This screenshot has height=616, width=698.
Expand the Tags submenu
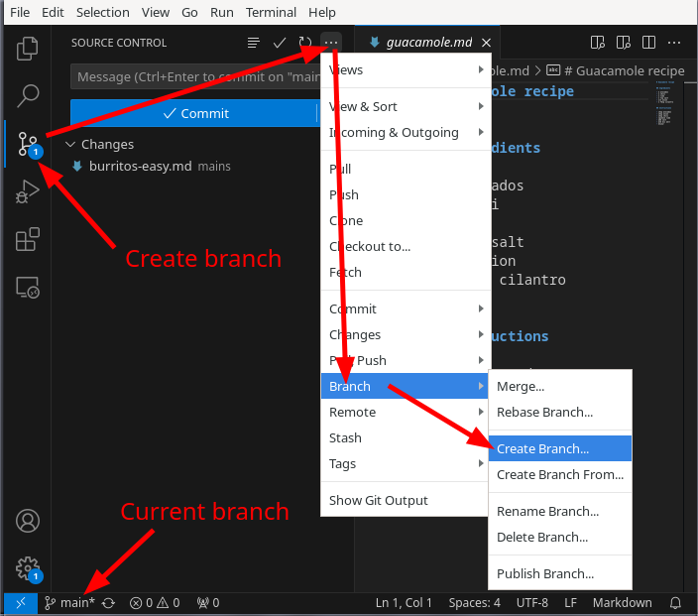click(x=406, y=463)
